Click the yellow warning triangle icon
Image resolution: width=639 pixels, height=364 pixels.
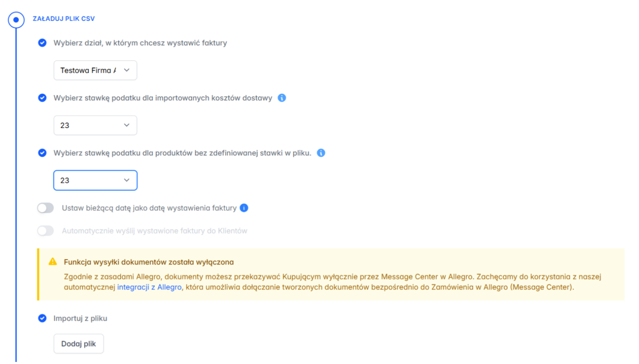[x=53, y=262]
